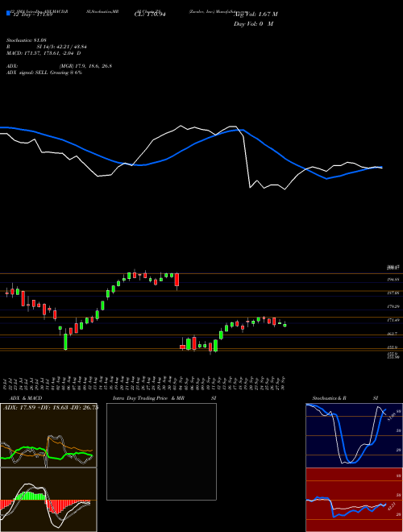Image resolution: width=403 pixels, height=532 pixels.
Task: Click the Day Vol 0 M text
Action: tap(253, 24)
